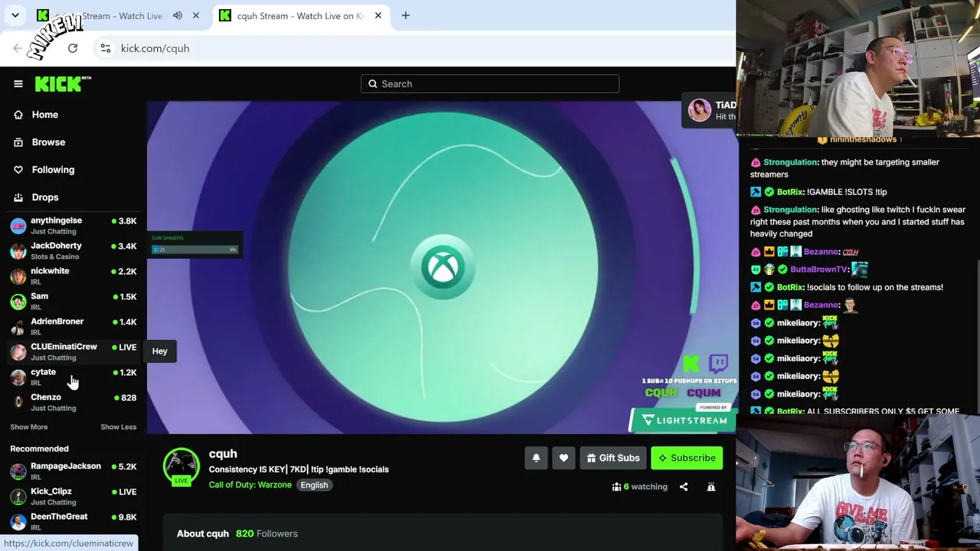This screenshot has height=551, width=980.
Task: Click the "About cquh" heading
Action: [203, 533]
